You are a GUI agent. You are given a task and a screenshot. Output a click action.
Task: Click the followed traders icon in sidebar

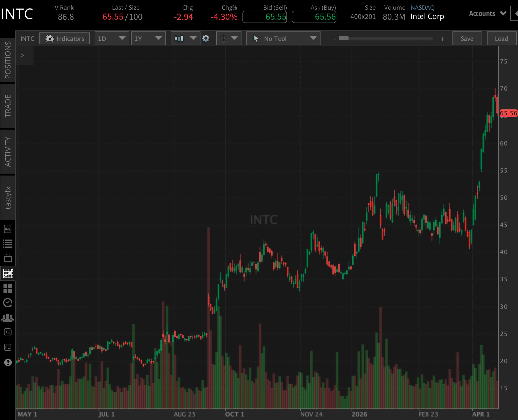coord(8,317)
